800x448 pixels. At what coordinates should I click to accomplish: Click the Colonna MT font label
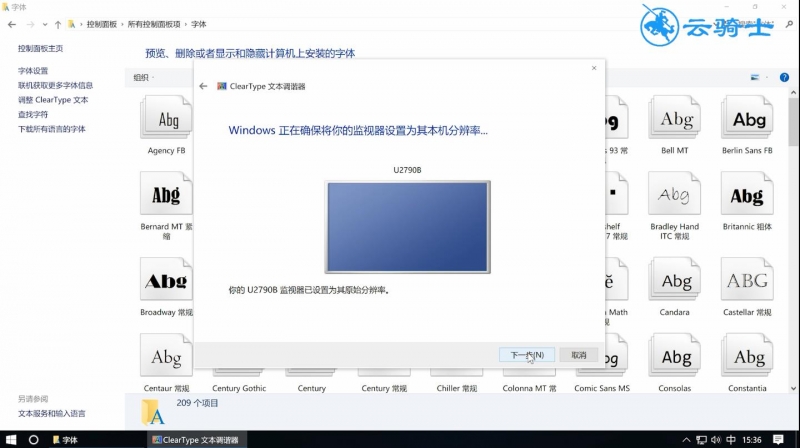click(529, 388)
